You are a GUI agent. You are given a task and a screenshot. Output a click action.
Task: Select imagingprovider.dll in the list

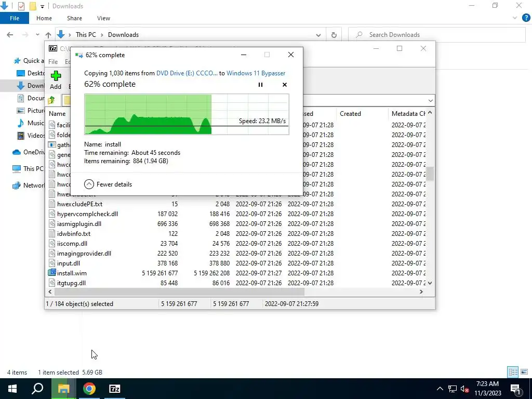(84, 253)
